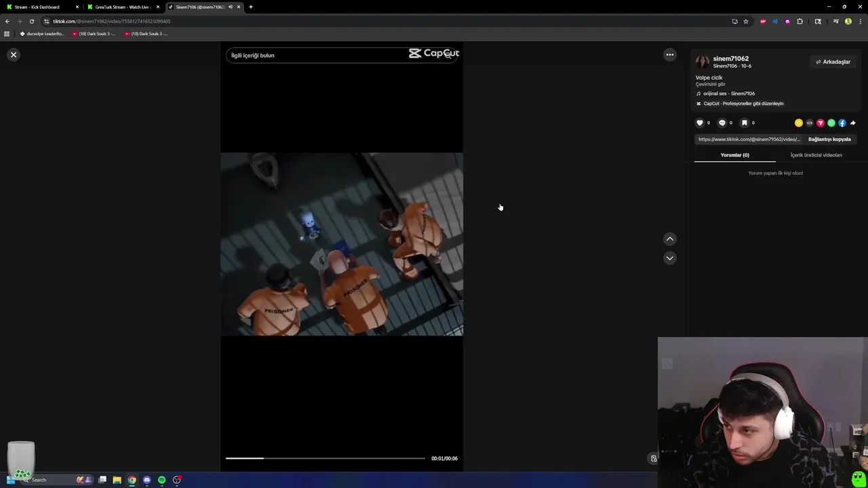Close the GreaTurk Stream tab
The height and width of the screenshot is (488, 868).
coord(158,7)
